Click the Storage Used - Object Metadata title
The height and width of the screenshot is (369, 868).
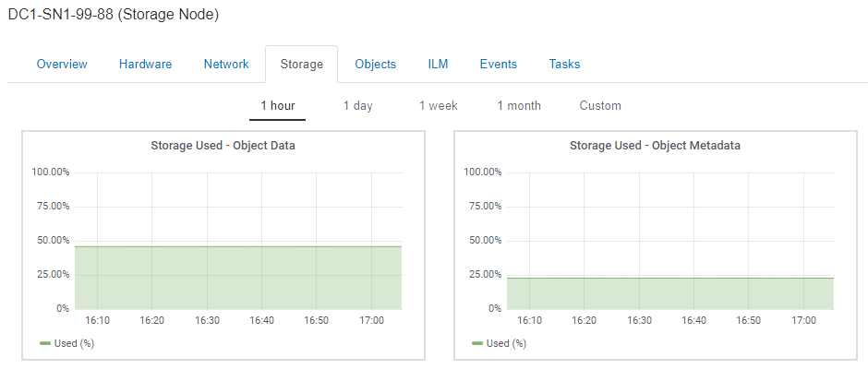pyautogui.click(x=655, y=146)
